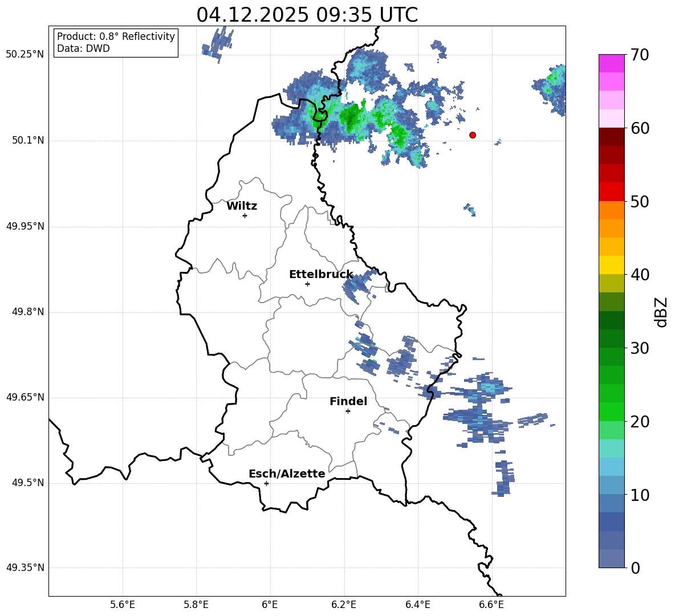The image size is (675, 616).
Task: Click the 49.65°N latitude label
Action: click(x=25, y=397)
